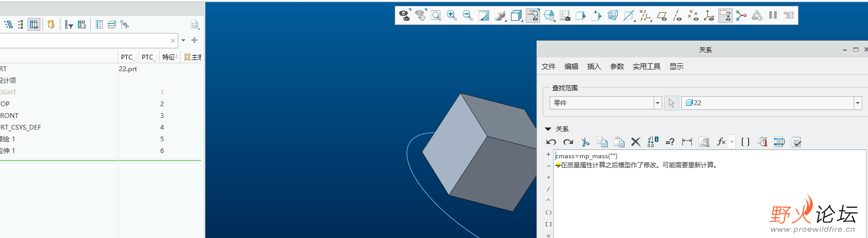Show the layer tree icon

pyautogui.click(x=112, y=24)
